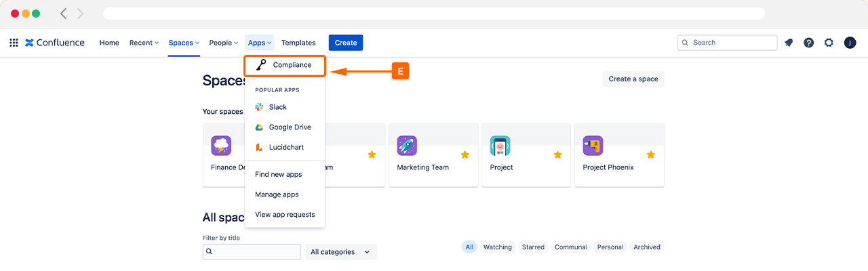Click the Create a space button

pos(633,79)
